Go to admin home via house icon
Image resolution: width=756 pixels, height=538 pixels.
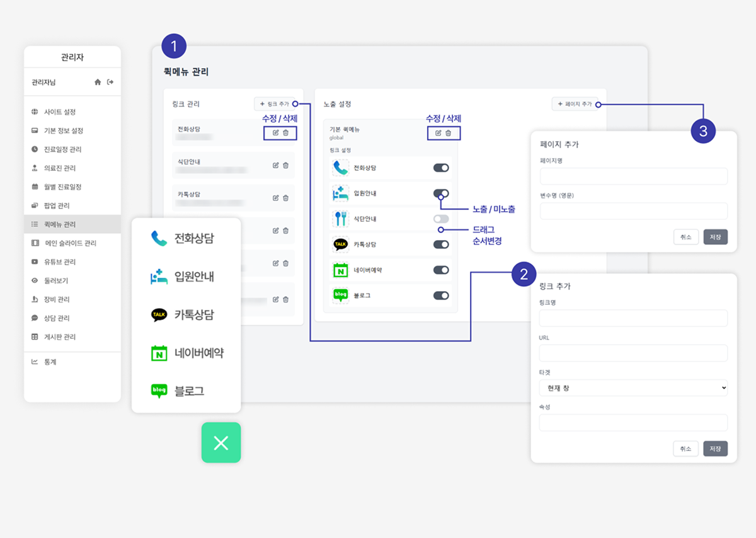click(x=98, y=82)
